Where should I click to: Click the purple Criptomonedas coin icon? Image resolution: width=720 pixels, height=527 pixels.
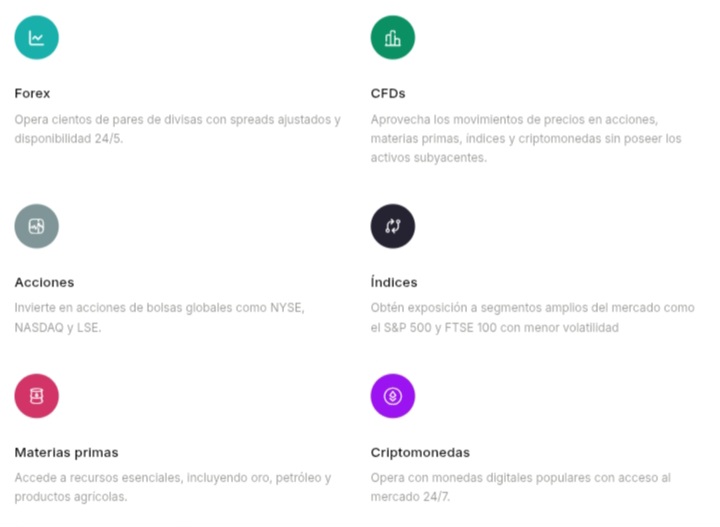tap(392, 396)
